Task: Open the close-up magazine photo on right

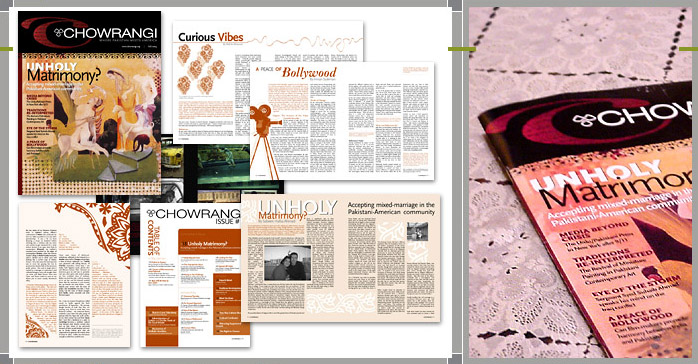Action: click(580, 182)
